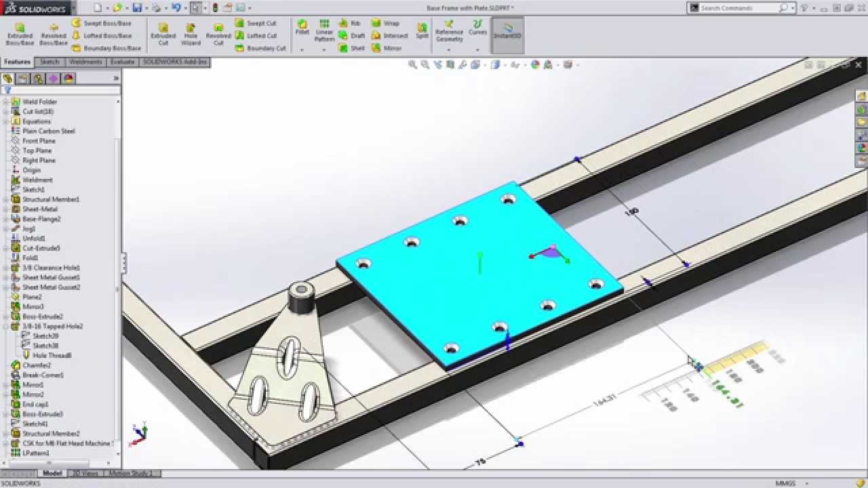The height and width of the screenshot is (488, 868).
Task: Open Reference Geometry tool
Action: pyautogui.click(x=449, y=31)
